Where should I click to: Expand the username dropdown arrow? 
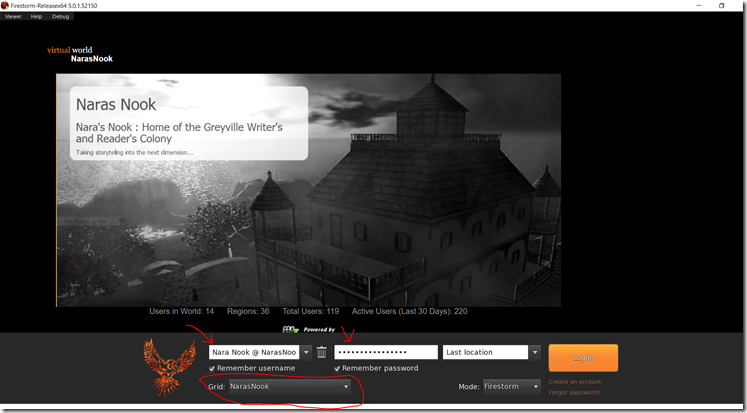tap(306, 352)
